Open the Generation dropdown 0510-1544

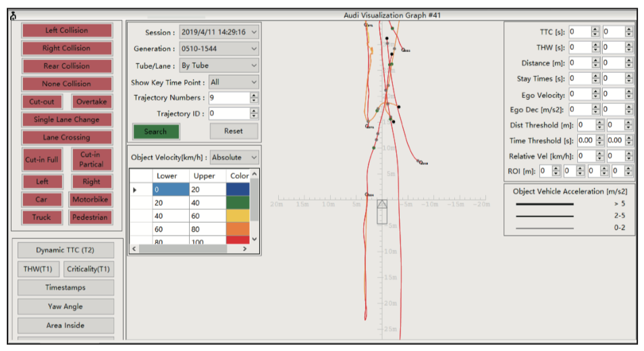click(x=219, y=49)
